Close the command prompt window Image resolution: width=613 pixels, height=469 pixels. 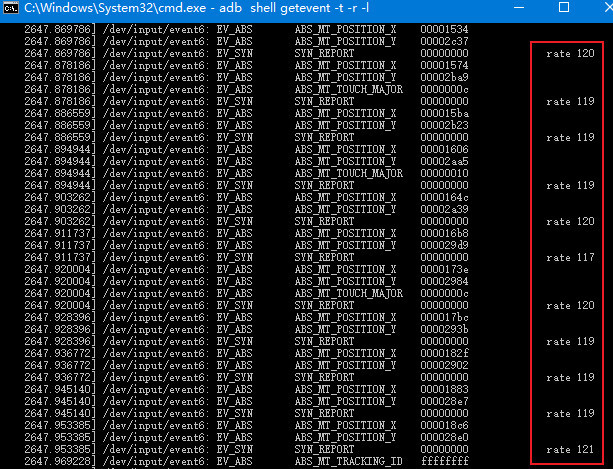tap(609, 7)
